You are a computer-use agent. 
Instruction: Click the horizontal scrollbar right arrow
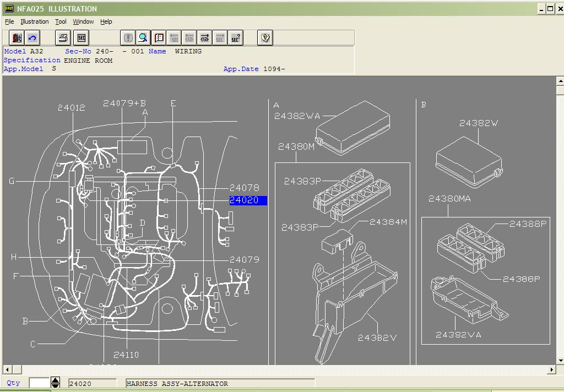[x=552, y=369]
